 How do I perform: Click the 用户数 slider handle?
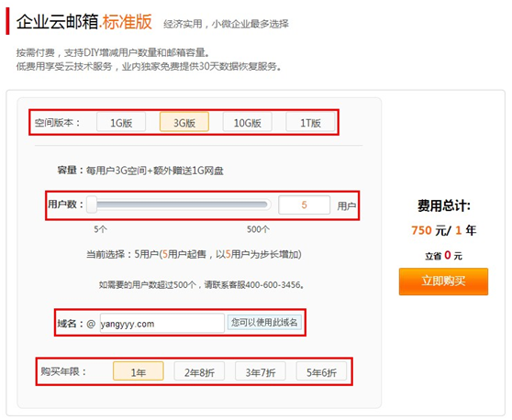(x=92, y=204)
